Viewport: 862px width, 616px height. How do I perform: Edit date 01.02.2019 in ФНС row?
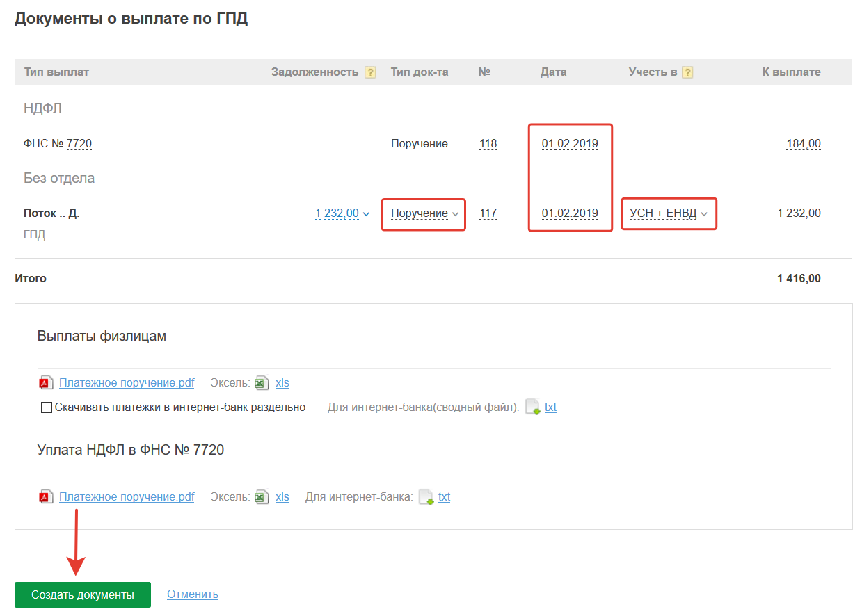coord(570,144)
